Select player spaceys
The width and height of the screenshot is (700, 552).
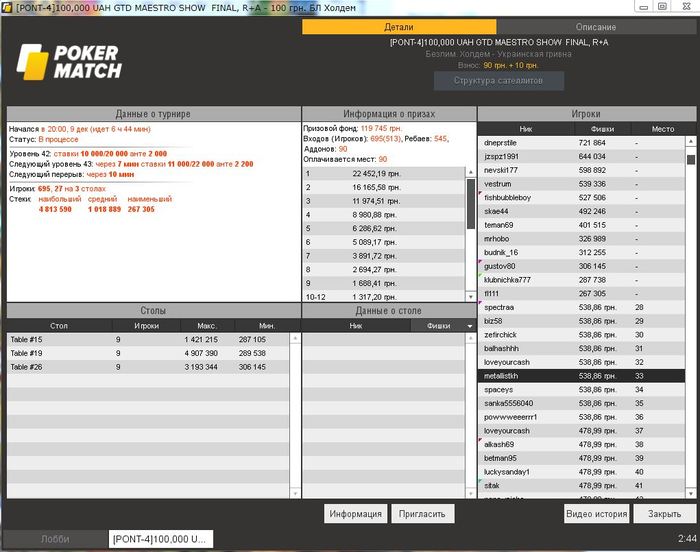pos(581,389)
